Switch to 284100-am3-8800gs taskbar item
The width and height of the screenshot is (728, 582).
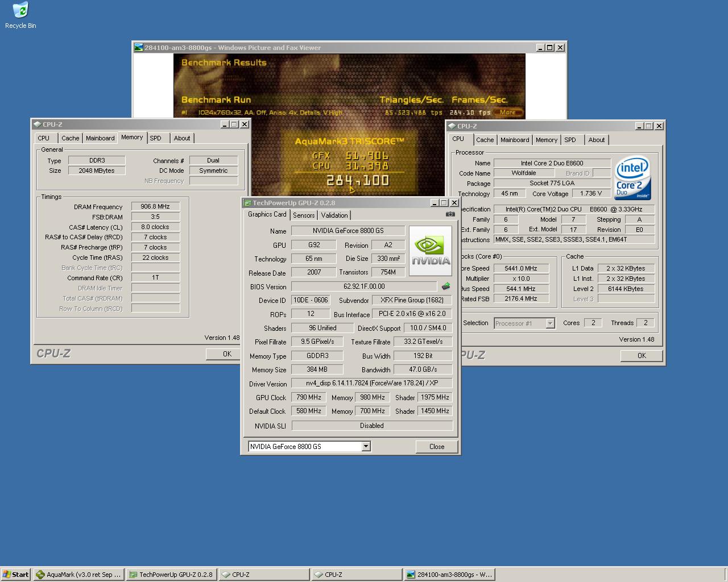point(449,575)
